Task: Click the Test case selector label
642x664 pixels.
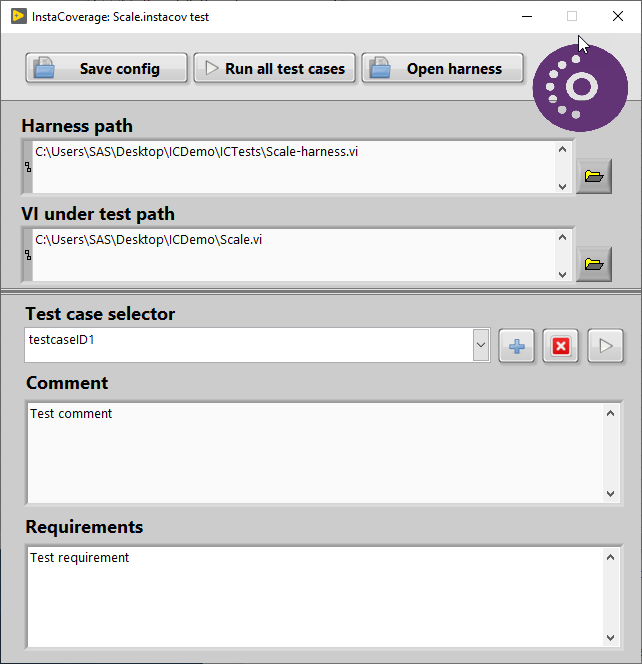Action: [100, 314]
